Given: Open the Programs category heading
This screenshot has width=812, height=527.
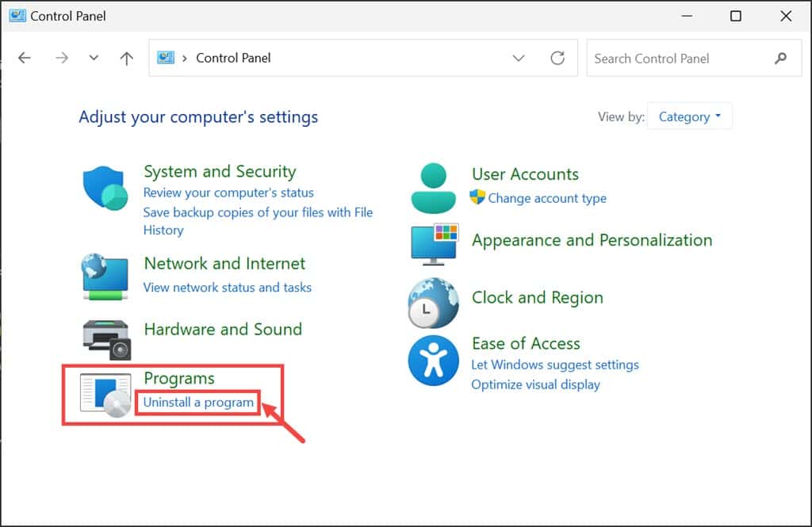Looking at the screenshot, I should [179, 379].
